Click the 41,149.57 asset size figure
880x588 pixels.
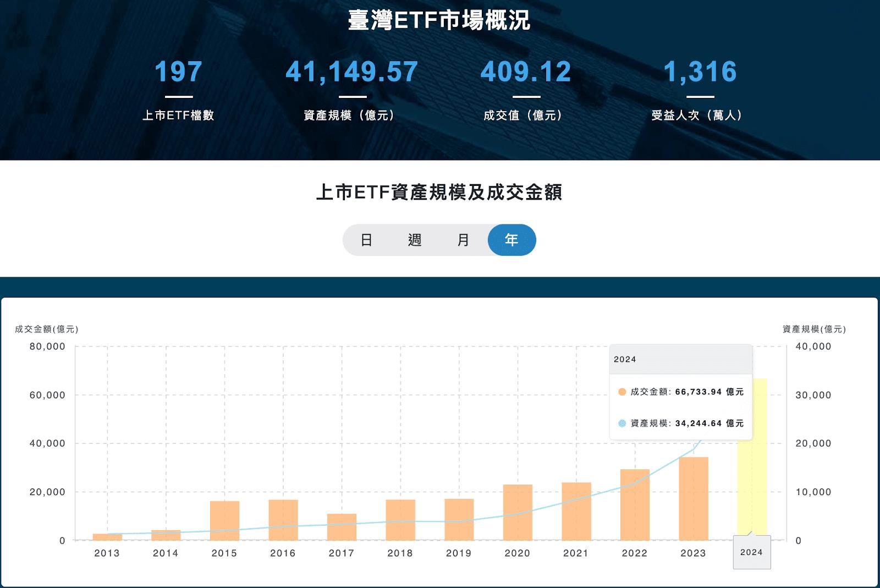tap(352, 72)
